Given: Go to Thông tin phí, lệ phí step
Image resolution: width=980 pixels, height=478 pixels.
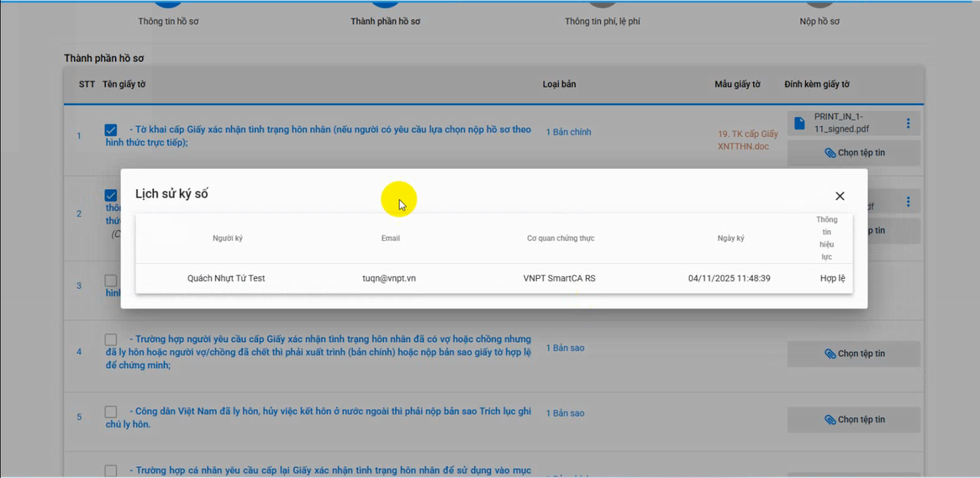Looking at the screenshot, I should (602, 21).
